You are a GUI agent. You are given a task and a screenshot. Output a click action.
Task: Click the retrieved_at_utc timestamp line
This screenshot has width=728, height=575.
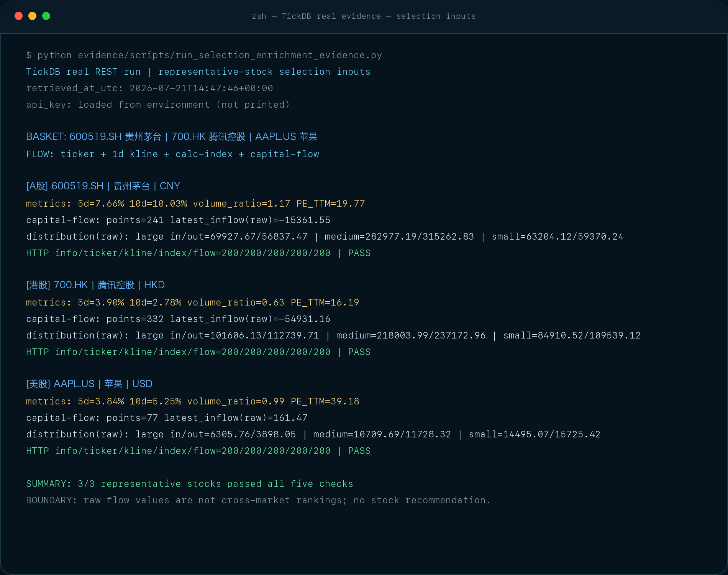(149, 88)
